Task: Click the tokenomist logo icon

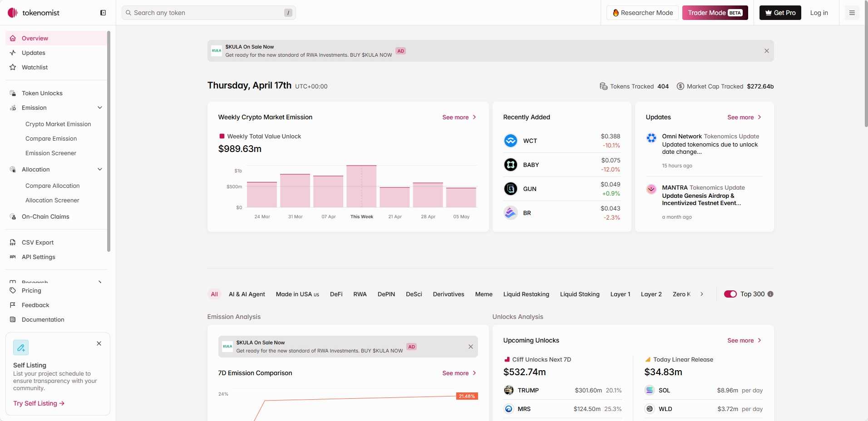Action: pos(12,13)
